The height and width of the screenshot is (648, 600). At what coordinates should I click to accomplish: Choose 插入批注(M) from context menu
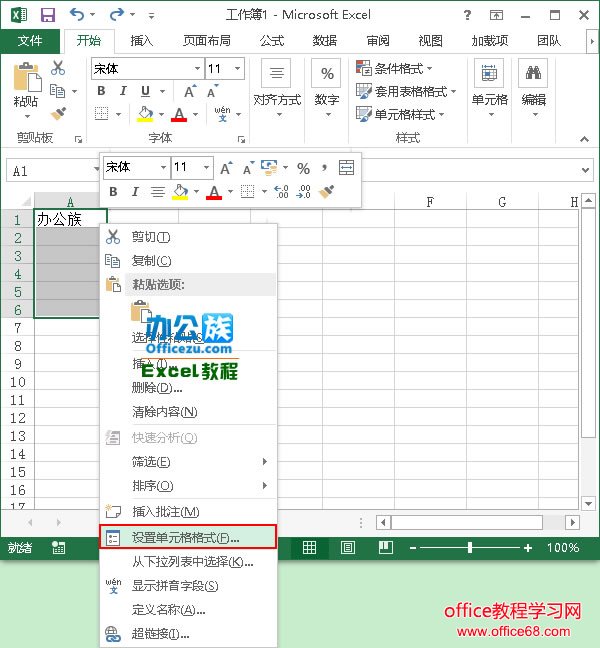point(188,512)
